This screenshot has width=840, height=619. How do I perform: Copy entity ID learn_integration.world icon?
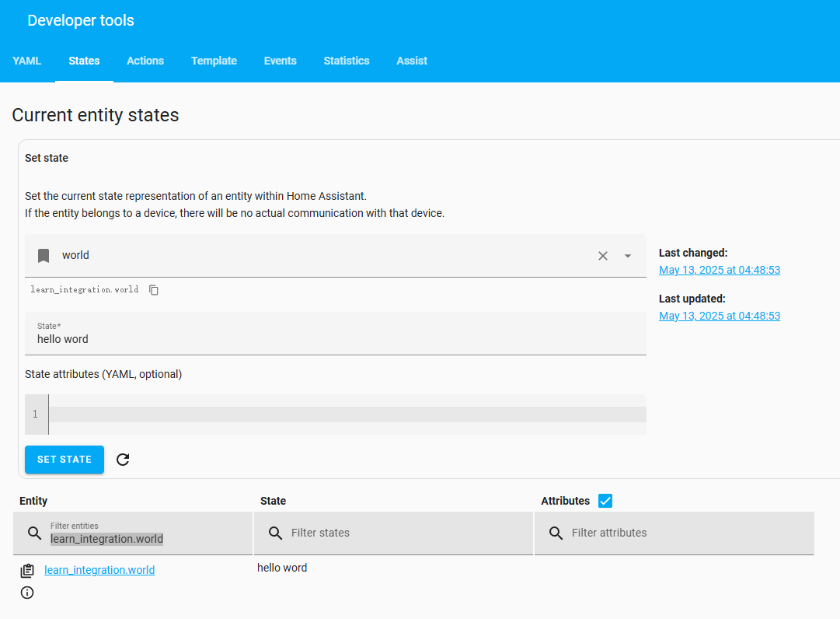(x=154, y=290)
